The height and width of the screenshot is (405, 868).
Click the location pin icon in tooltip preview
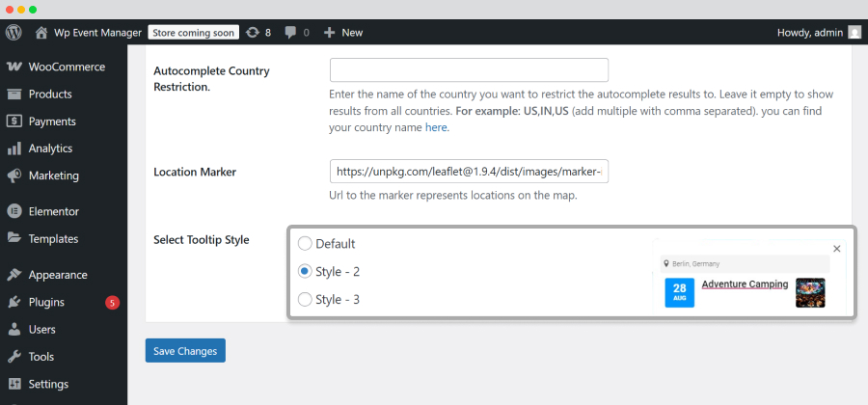coord(667,264)
